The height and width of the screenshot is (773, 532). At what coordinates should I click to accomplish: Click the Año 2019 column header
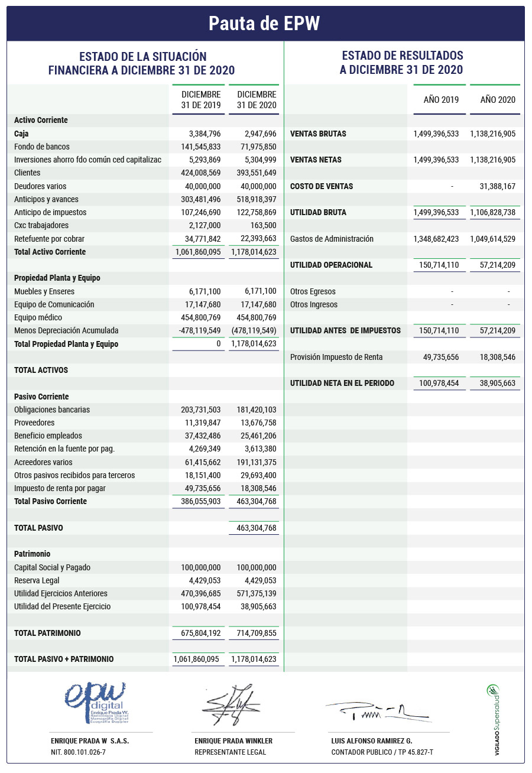click(x=441, y=100)
